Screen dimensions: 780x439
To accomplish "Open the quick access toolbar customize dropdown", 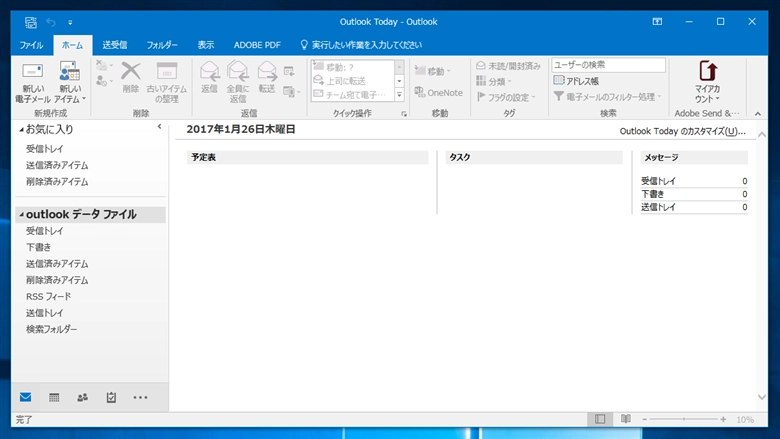I will click(70, 22).
